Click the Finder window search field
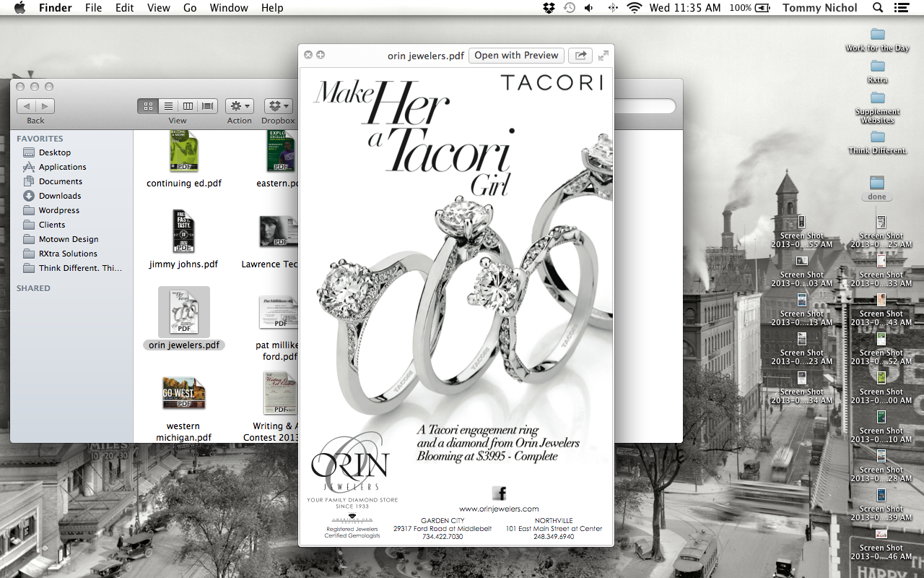Screen dimensions: 924x578 point(644,106)
